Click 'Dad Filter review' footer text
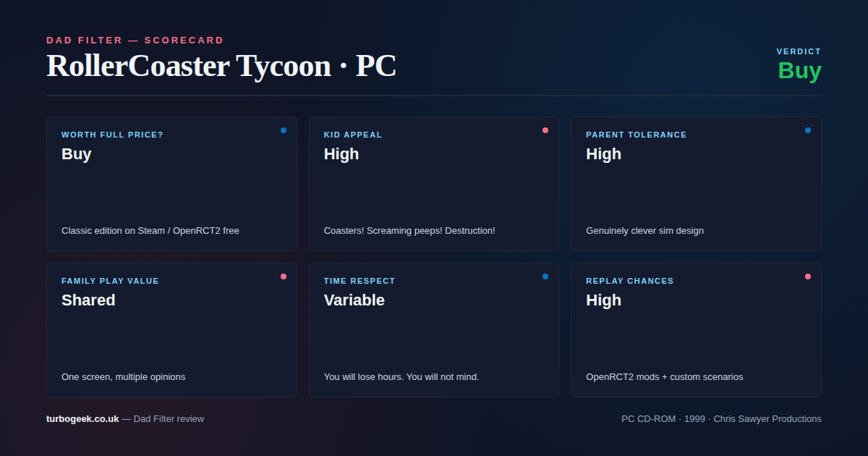 click(x=169, y=418)
